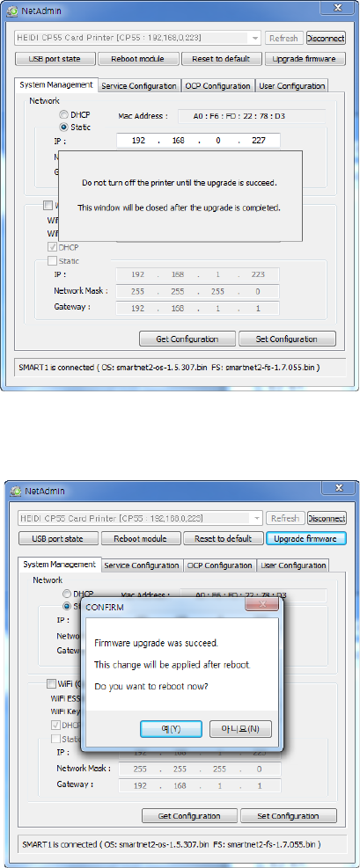
Task: Expand the HEIDI CP55 printer dropdown in top window
Action: coord(254,38)
